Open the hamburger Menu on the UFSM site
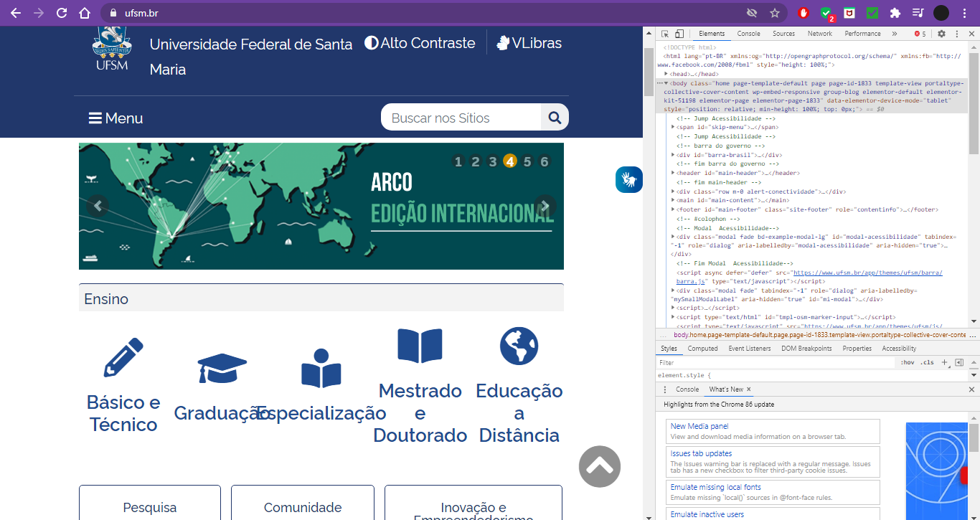The width and height of the screenshot is (980, 520). click(x=116, y=118)
